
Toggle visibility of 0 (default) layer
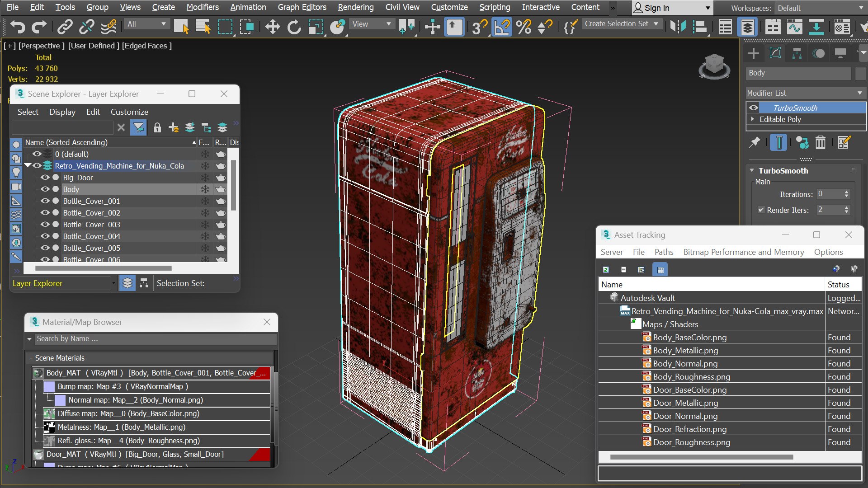pyautogui.click(x=37, y=154)
